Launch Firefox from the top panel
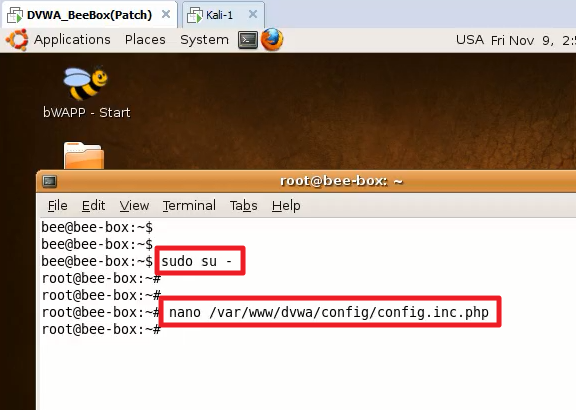The height and width of the screenshot is (410, 576). [x=272, y=39]
